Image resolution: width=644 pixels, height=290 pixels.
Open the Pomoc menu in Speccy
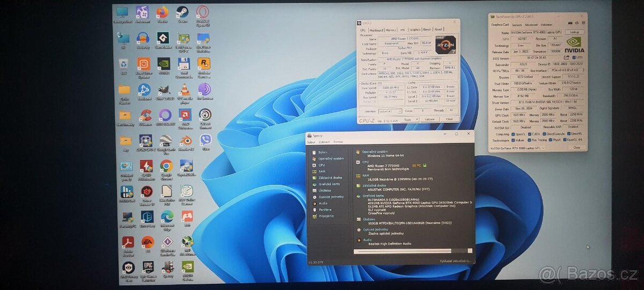pyautogui.click(x=338, y=142)
